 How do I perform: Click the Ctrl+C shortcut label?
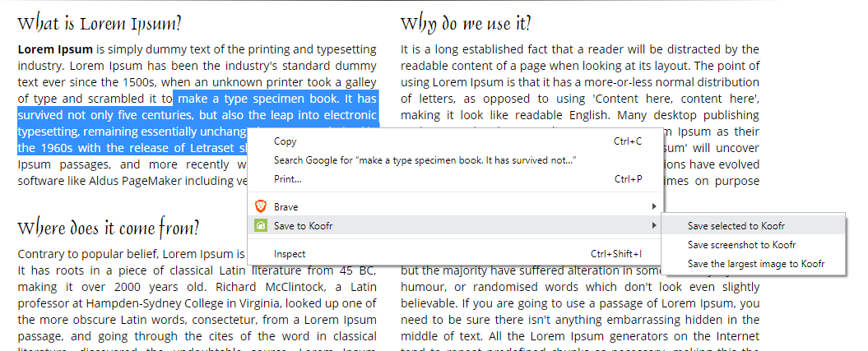628,141
